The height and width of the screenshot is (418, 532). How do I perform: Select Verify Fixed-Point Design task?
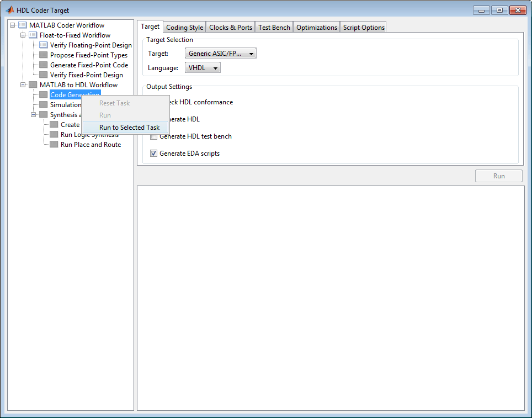[87, 75]
